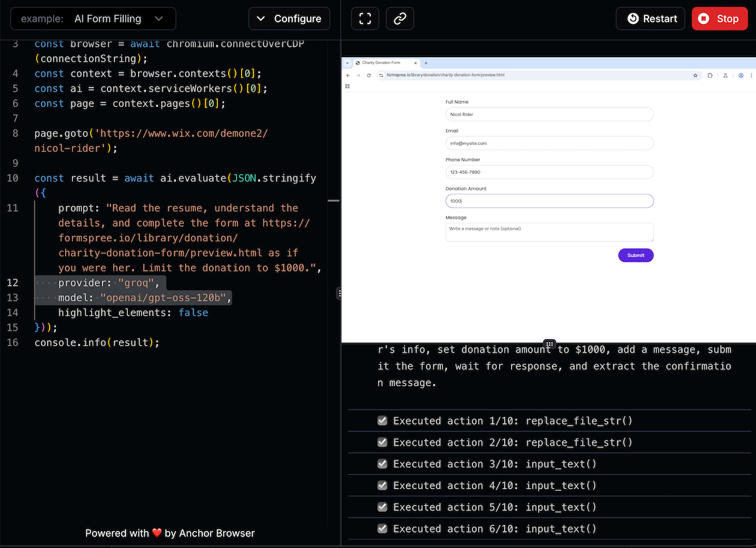Click the browser back arrow
Image resolution: width=756 pixels, height=548 pixels.
348,75
